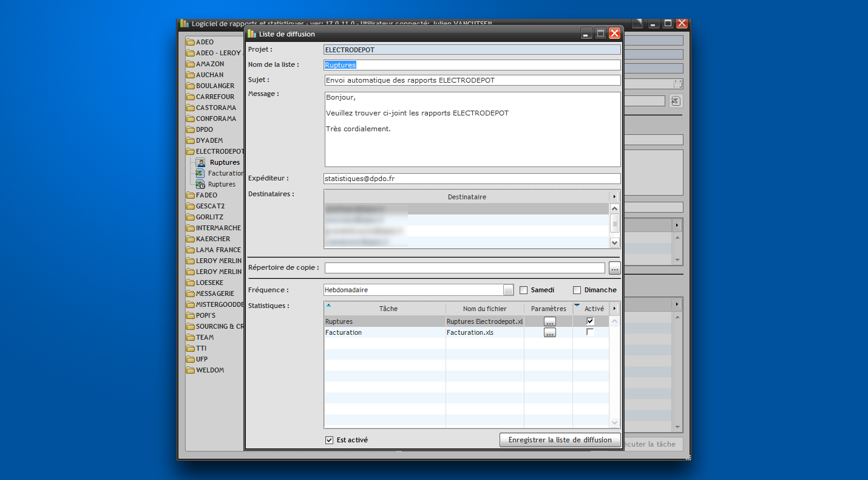The width and height of the screenshot is (868, 480).
Task: Enable the Dimanche checkbox
Action: coord(577,290)
